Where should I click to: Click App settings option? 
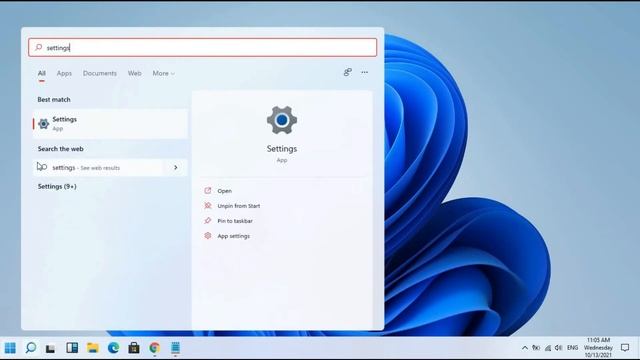(x=233, y=236)
